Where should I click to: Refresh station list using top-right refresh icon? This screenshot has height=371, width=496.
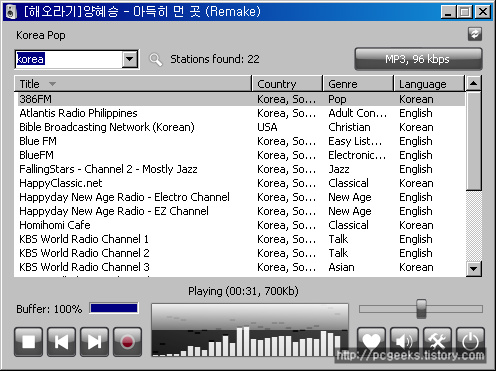[475, 34]
